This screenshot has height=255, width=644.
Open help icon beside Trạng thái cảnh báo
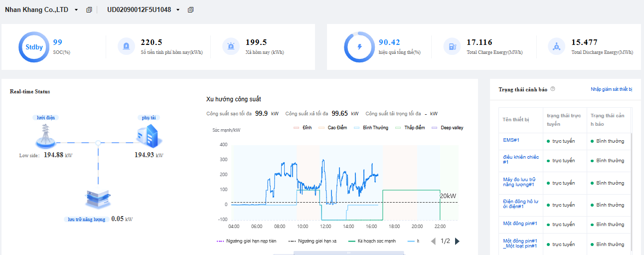tap(553, 89)
